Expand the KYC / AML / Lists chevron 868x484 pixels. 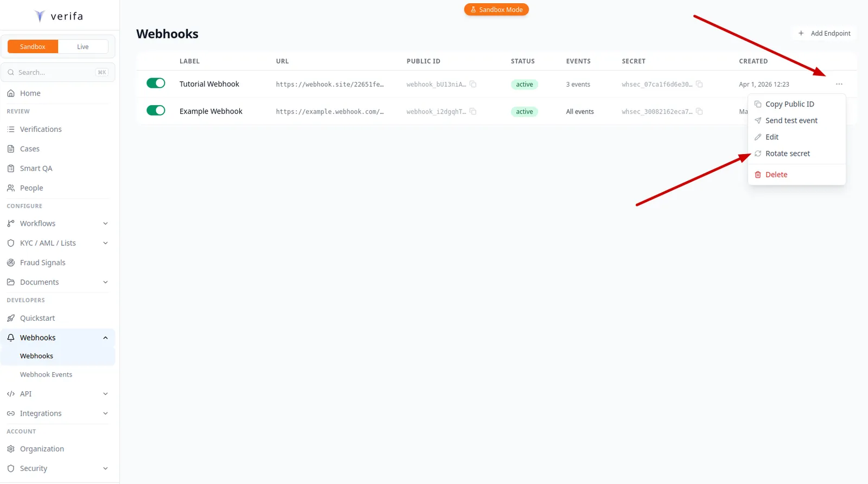pos(105,243)
